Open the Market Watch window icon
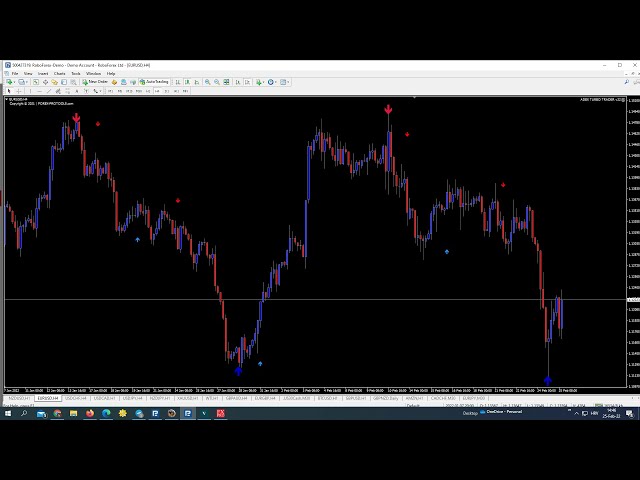 click(x=36, y=82)
